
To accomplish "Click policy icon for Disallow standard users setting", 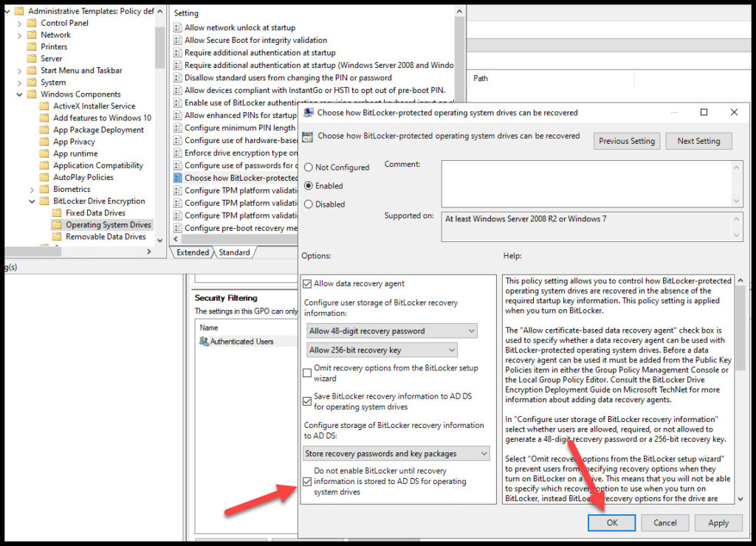I will [178, 77].
